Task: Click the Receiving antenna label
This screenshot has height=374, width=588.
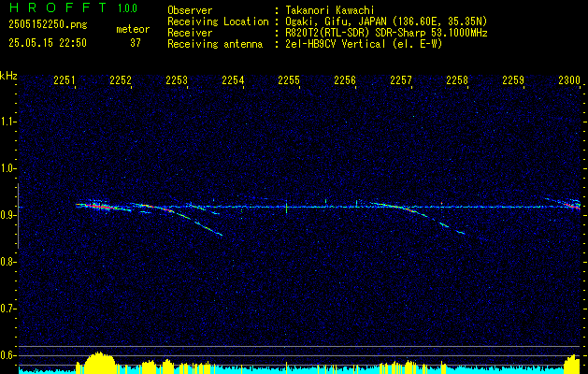Action: 215,44
